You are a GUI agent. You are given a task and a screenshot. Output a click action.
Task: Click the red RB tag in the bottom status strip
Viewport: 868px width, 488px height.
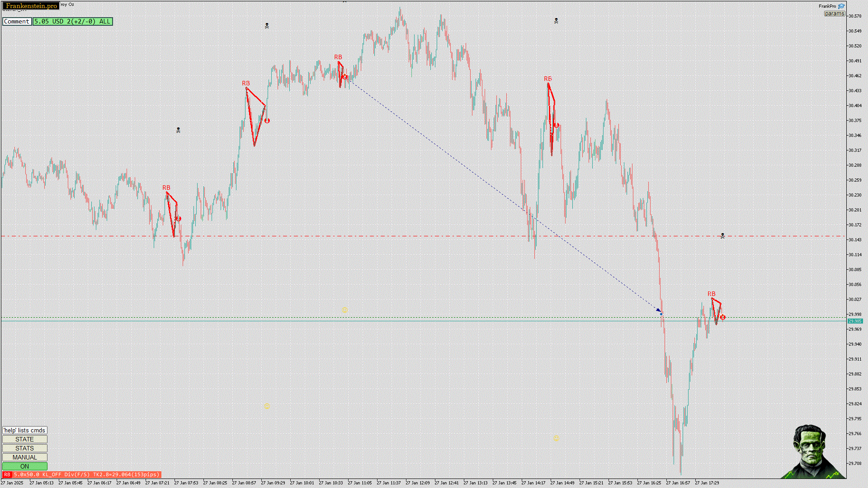click(7, 474)
